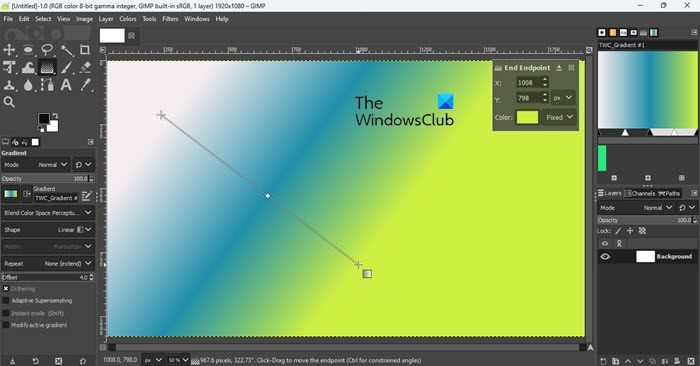
Task: Select the Free Select lasso tool
Action: (47, 50)
